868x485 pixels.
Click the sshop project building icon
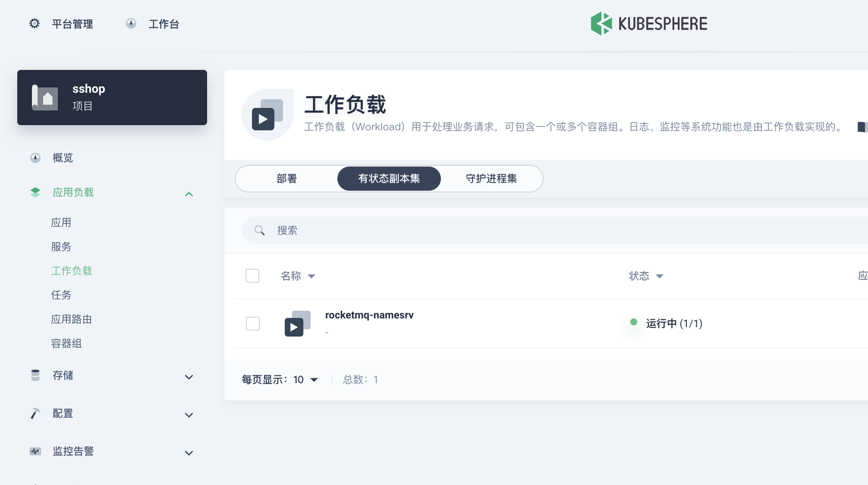point(45,97)
